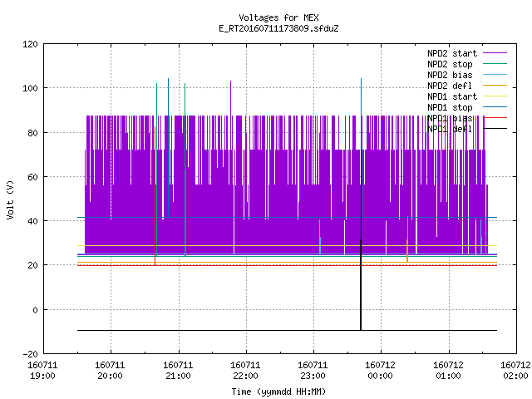Click the y-axis label 'Volt (V)'
Image resolution: width=532 pixels, height=399 pixels.
tap(10, 199)
